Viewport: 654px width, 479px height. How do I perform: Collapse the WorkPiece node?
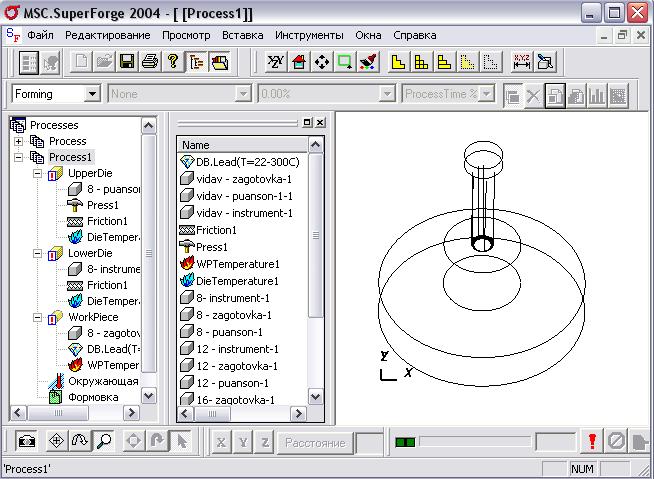38,318
